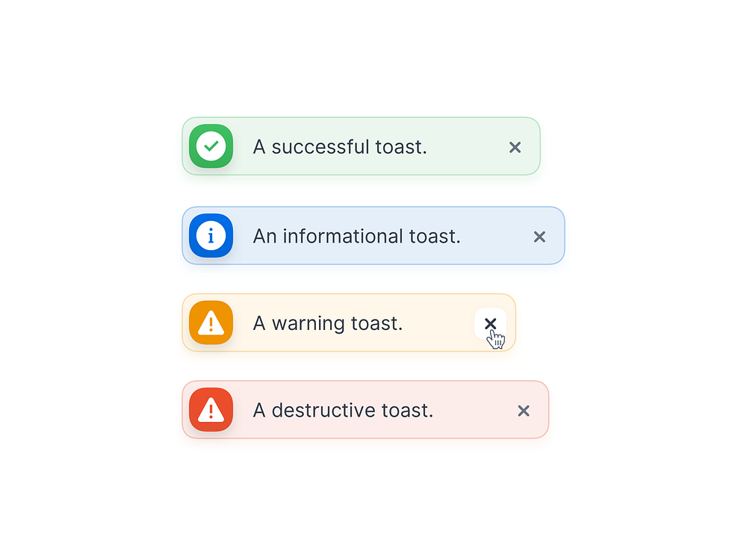Click the orange warning triangle icon

[210, 323]
